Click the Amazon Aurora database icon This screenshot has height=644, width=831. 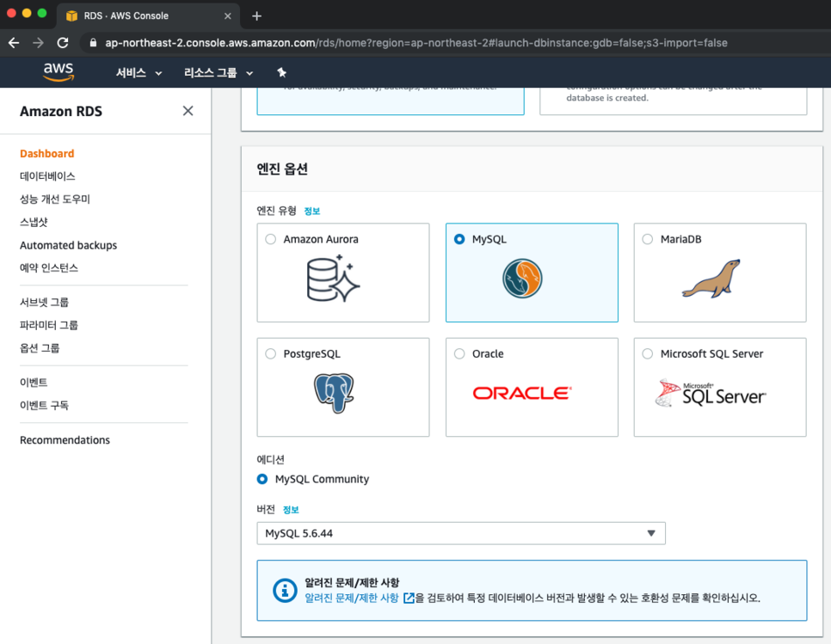pyautogui.click(x=333, y=279)
